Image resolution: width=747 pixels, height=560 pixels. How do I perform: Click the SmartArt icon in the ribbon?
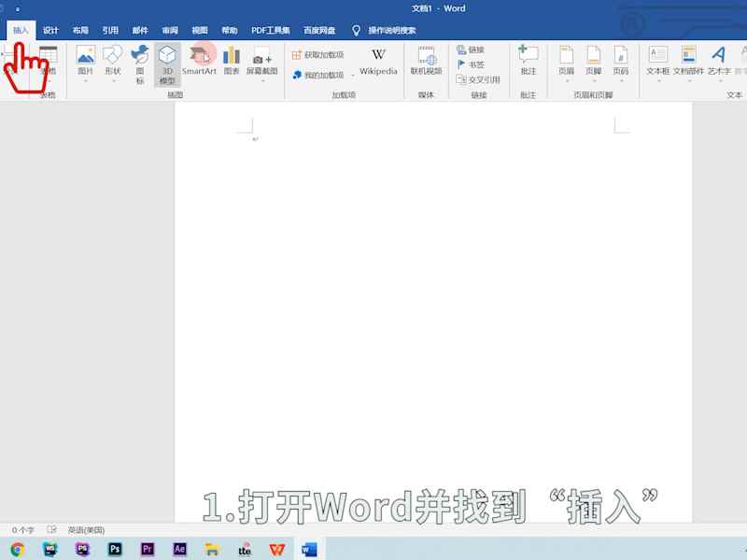[199, 62]
